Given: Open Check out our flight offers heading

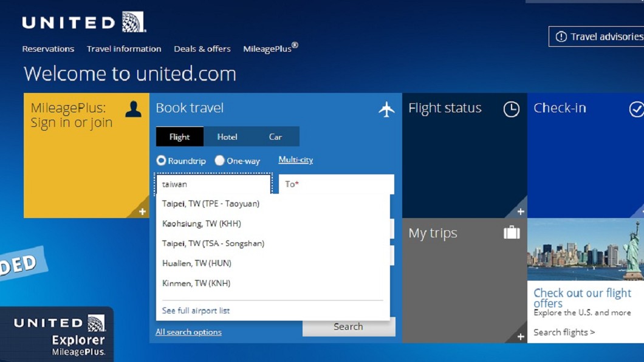Looking at the screenshot, I should click(583, 298).
